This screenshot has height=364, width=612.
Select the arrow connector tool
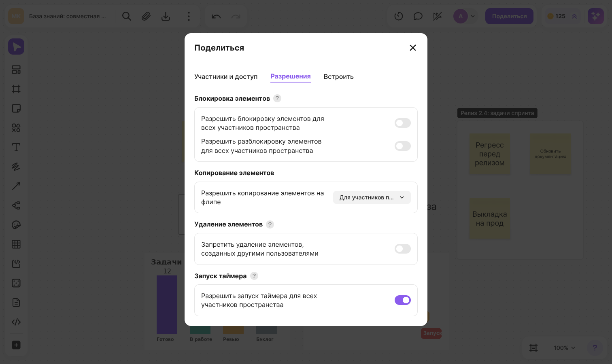click(x=16, y=186)
